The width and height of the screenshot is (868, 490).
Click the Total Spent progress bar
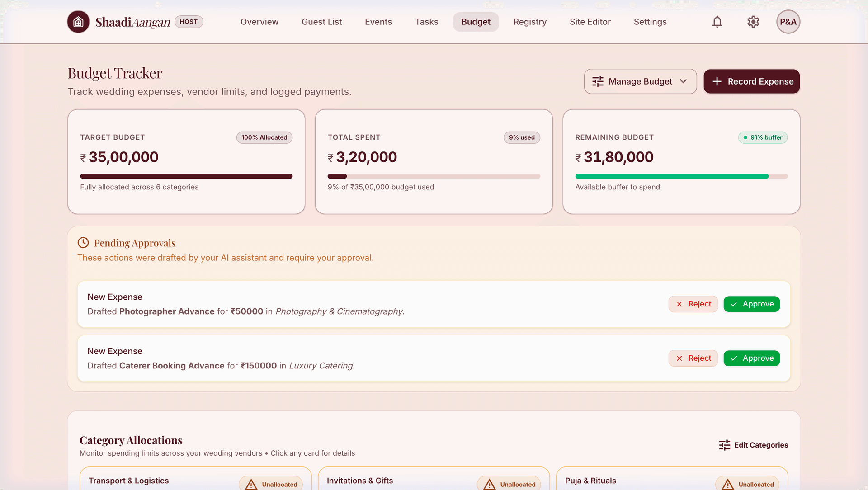click(434, 176)
